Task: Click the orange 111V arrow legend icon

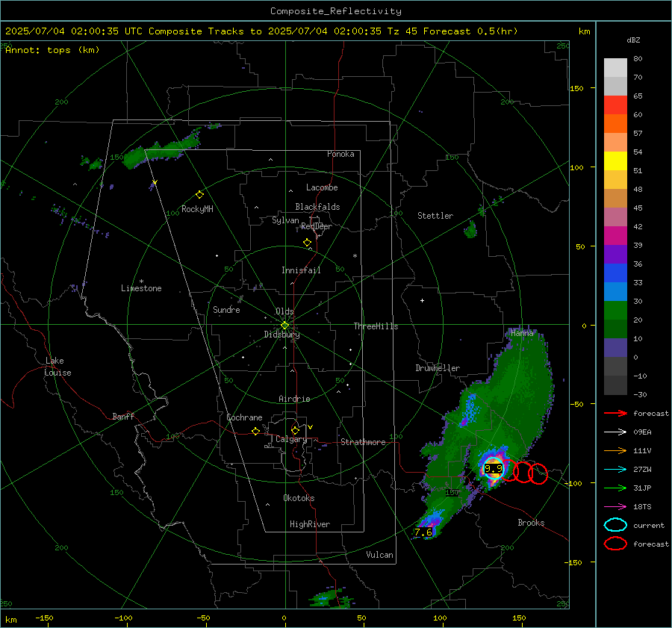Action: (615, 450)
